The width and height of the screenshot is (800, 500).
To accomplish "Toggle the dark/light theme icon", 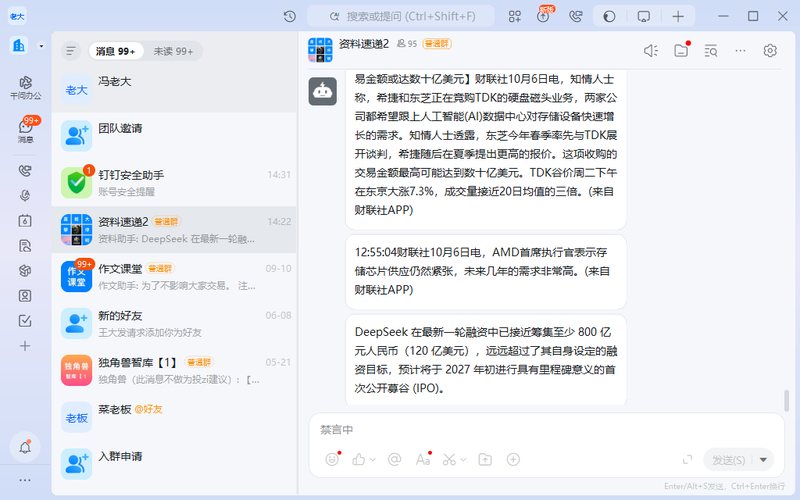I will click(609, 16).
